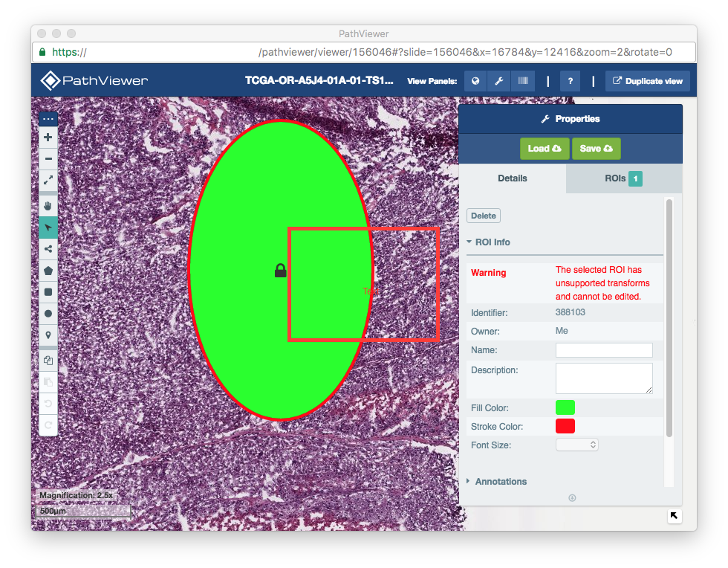Click the Load button
This screenshot has height=568, width=728.
pos(545,148)
